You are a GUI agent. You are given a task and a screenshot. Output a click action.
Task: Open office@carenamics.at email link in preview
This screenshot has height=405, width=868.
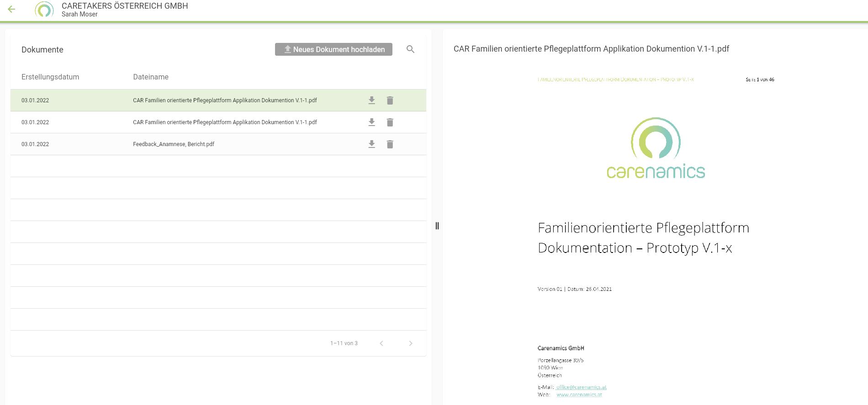[x=581, y=387]
